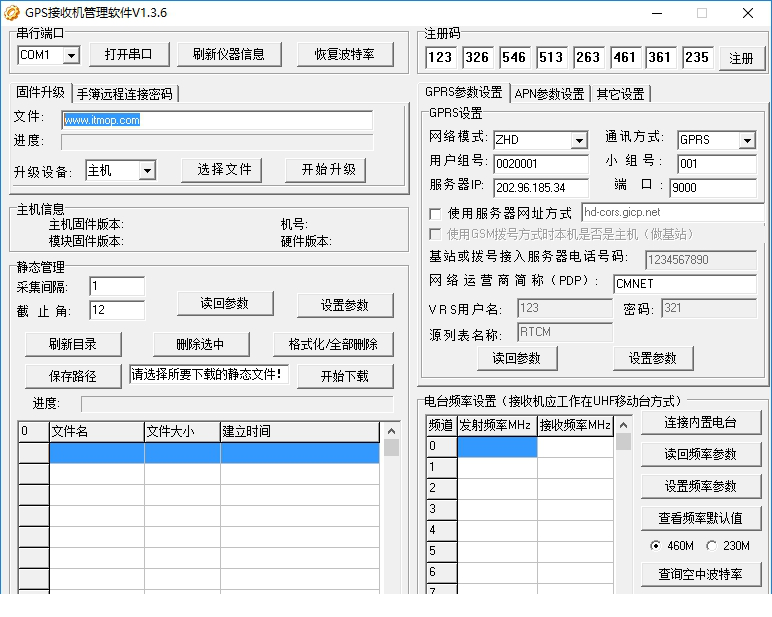The height and width of the screenshot is (617, 772).
Task: Click the 文件大小 column header
Action: pos(182,431)
